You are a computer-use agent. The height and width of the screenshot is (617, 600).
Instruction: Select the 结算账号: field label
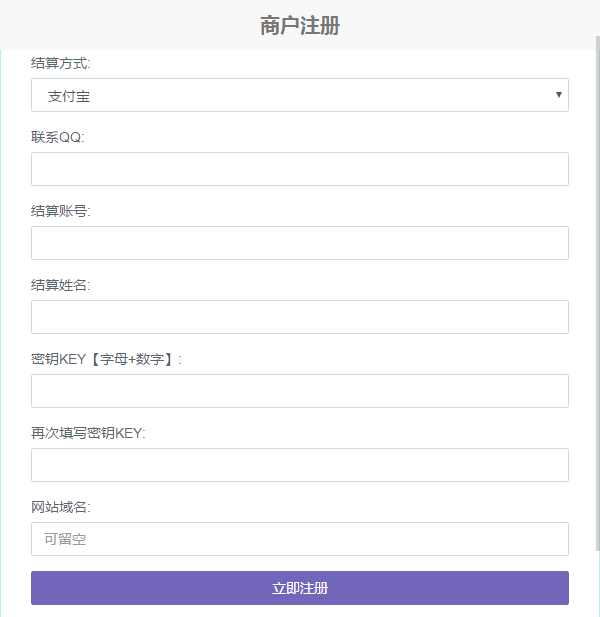(x=61, y=211)
